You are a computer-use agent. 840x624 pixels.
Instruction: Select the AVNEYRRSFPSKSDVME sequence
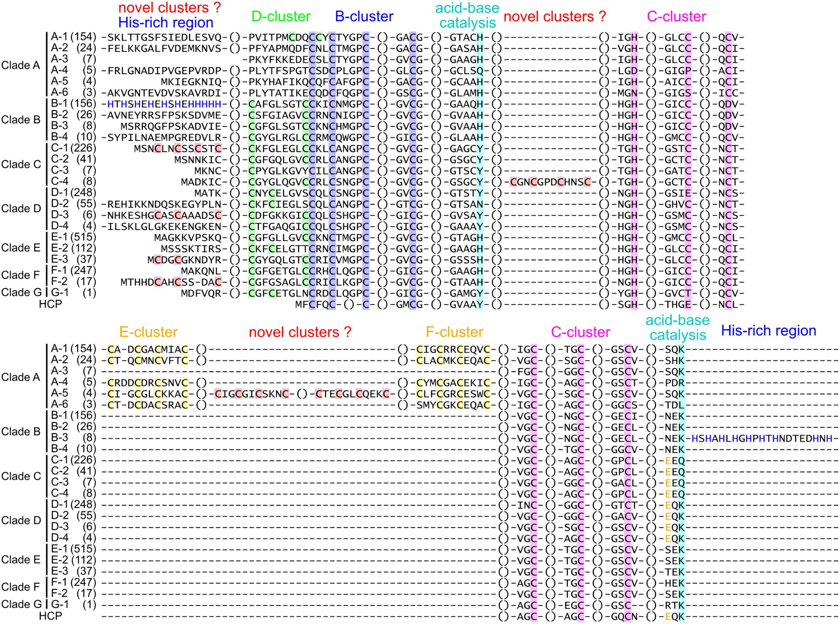(164, 115)
